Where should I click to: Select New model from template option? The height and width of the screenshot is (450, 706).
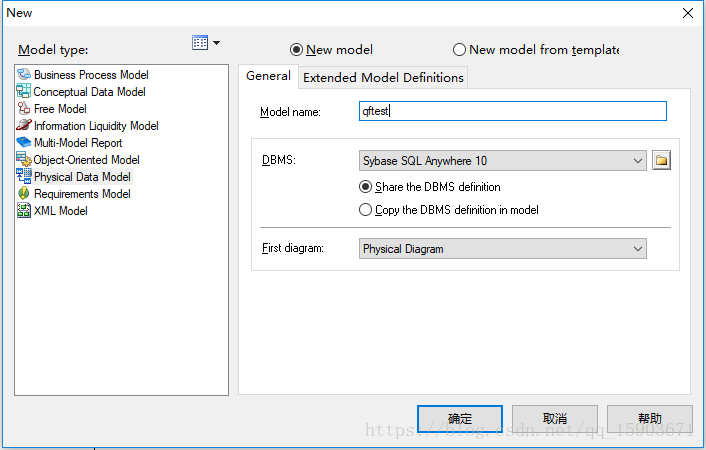(x=459, y=50)
